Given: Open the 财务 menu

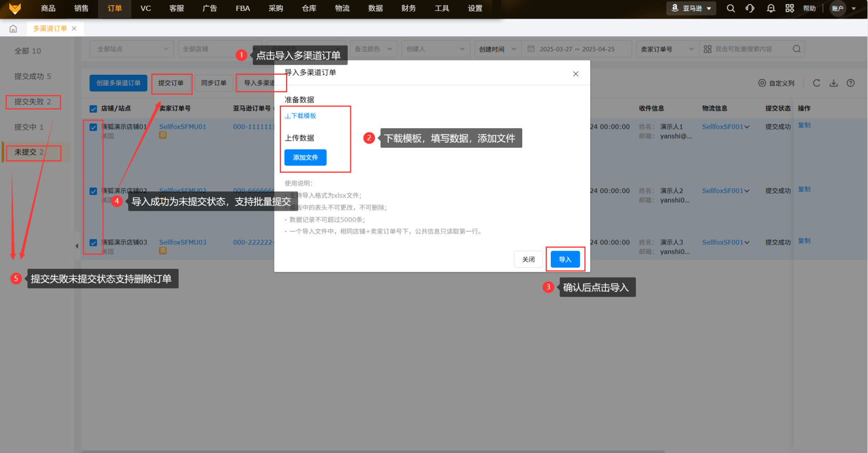Looking at the screenshot, I should click(409, 8).
